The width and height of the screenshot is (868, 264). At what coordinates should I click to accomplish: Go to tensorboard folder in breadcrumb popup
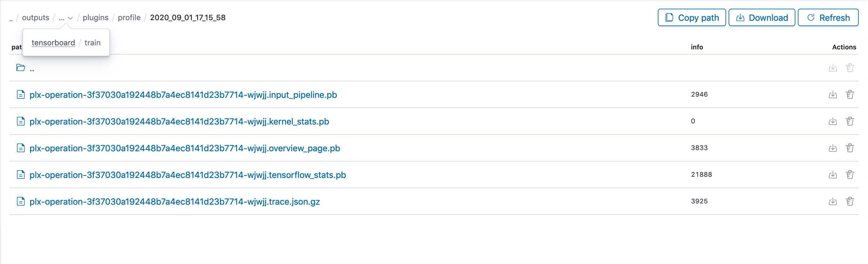coord(53,43)
